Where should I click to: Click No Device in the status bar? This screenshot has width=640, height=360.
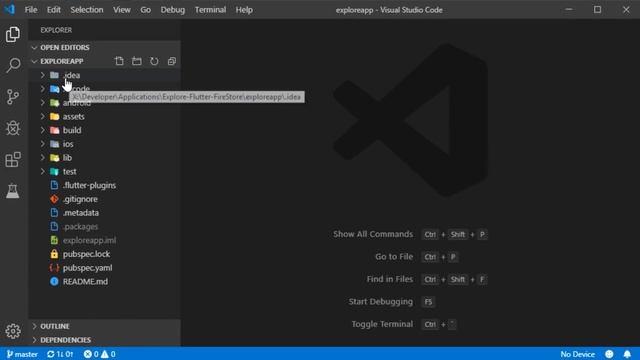coord(577,354)
